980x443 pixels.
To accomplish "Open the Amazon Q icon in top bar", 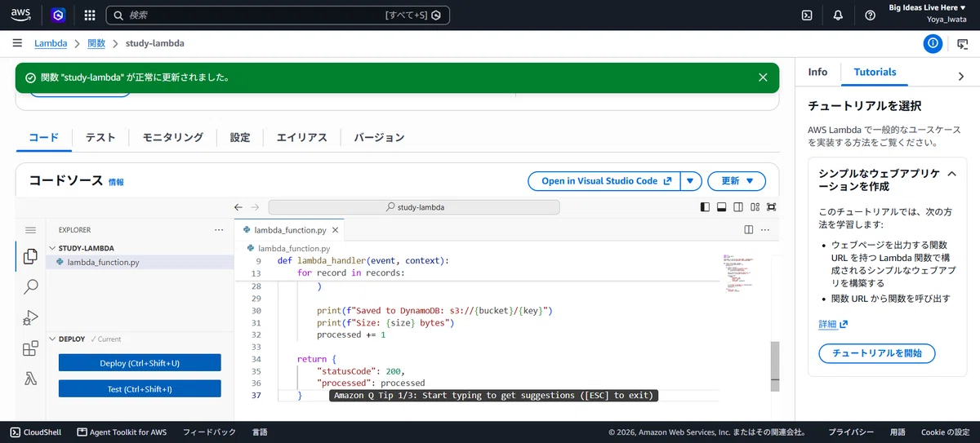I will (58, 15).
